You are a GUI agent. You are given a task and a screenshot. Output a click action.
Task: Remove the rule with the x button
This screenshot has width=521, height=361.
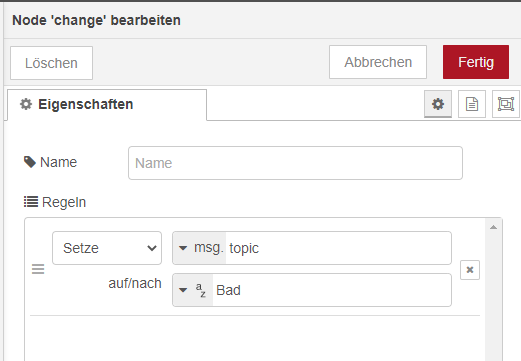coord(470,270)
